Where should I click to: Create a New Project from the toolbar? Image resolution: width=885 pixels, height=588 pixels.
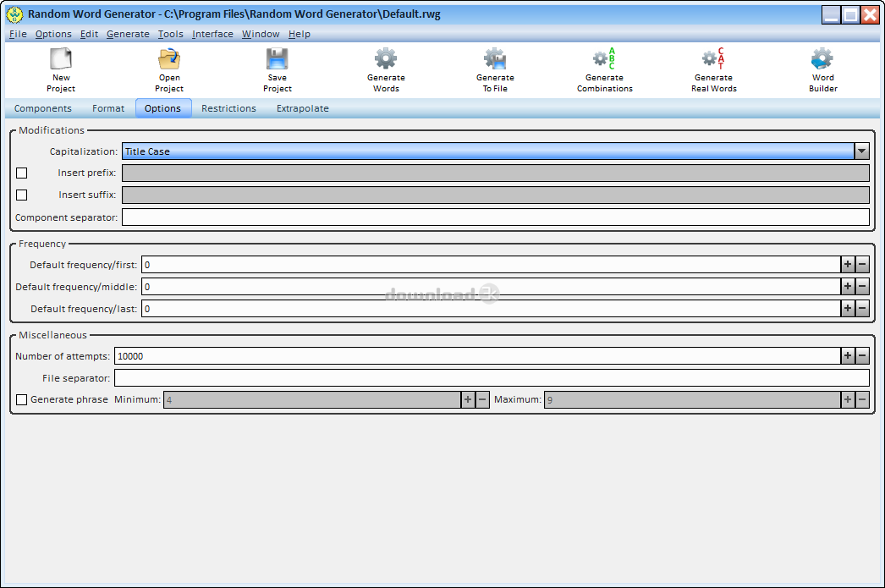click(60, 68)
